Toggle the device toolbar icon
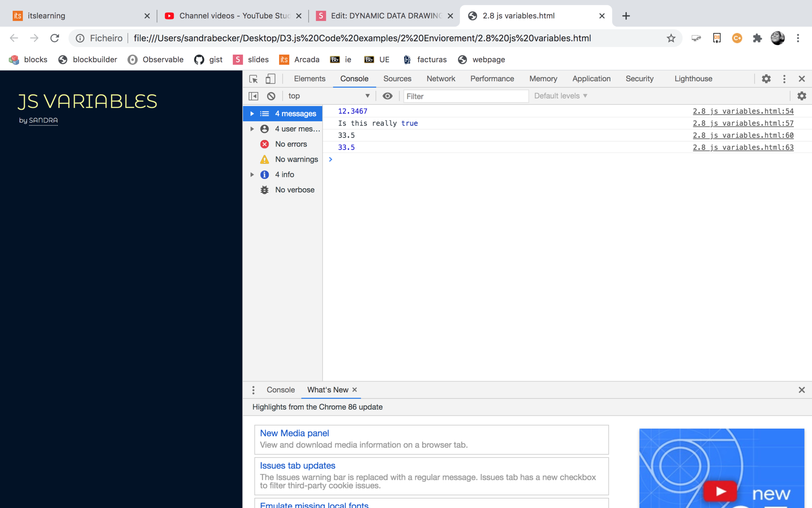 pyautogui.click(x=270, y=79)
